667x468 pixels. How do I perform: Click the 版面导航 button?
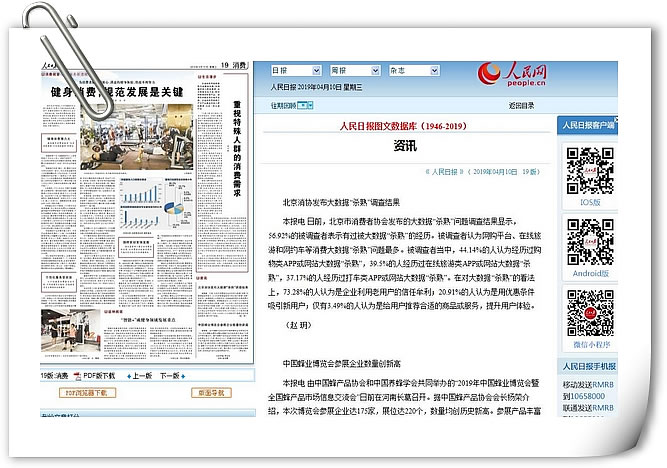(x=211, y=393)
